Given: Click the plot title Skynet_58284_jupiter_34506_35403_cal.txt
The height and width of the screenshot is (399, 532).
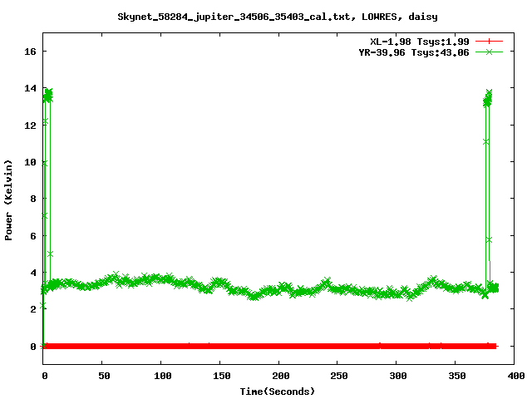Looking at the screenshot, I should click(234, 17).
